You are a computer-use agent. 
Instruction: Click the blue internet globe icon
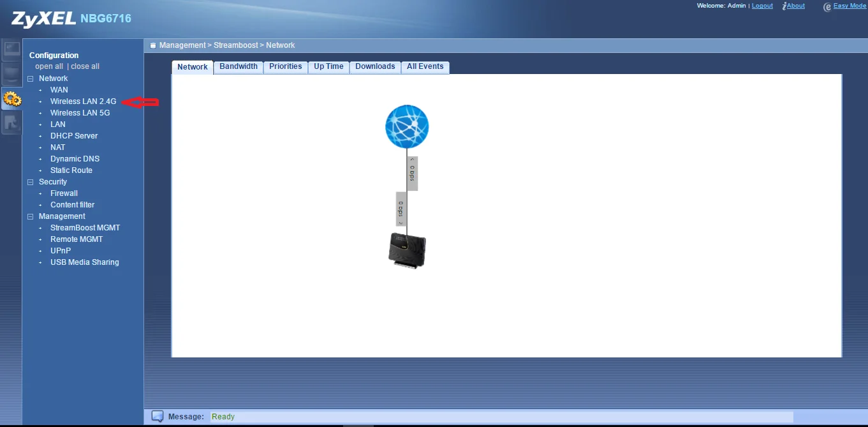[407, 127]
